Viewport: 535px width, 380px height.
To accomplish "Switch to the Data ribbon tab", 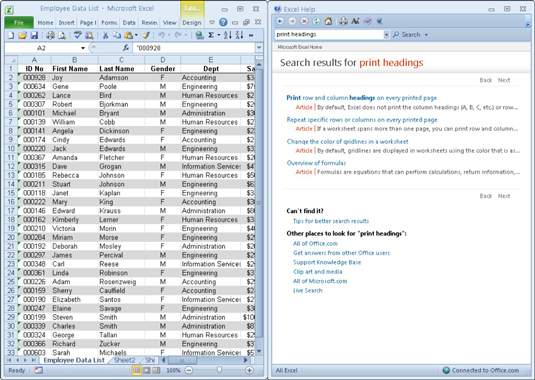I will [129, 23].
